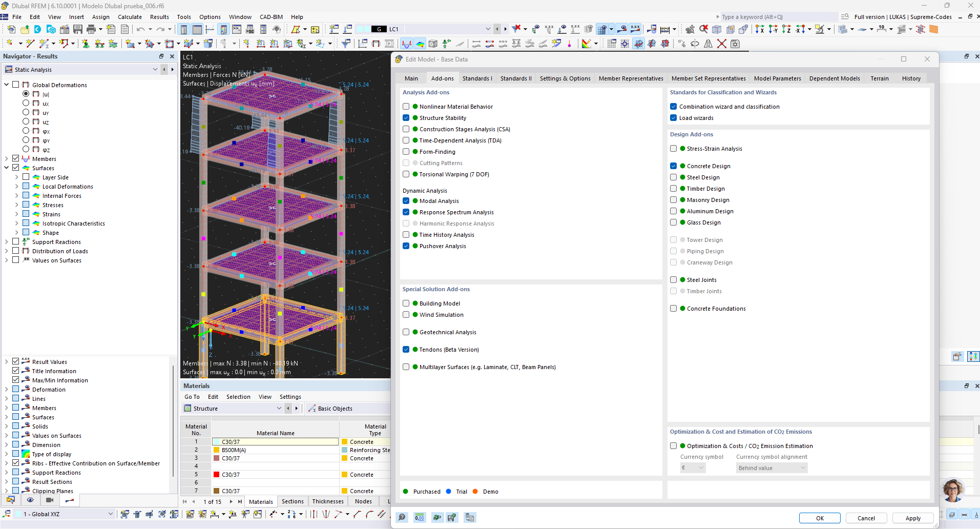Select Material Name cell C30/37 in row 1
This screenshot has width=980, height=529.
point(275,442)
